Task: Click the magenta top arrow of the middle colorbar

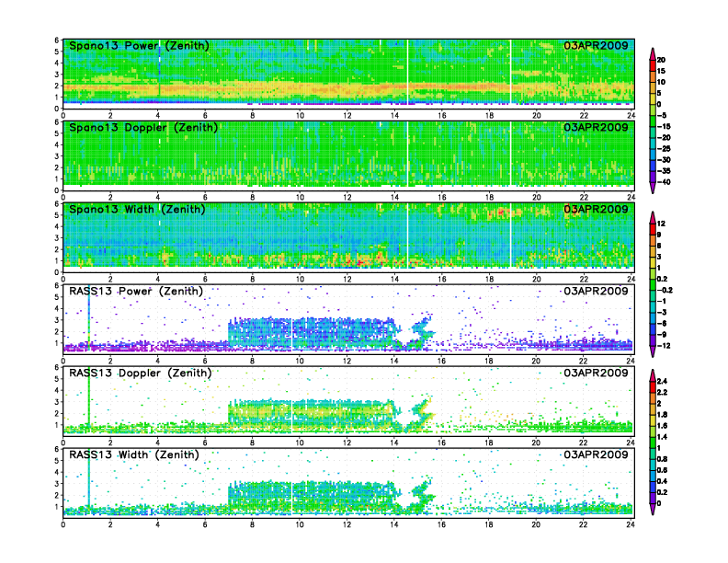Action: click(653, 217)
